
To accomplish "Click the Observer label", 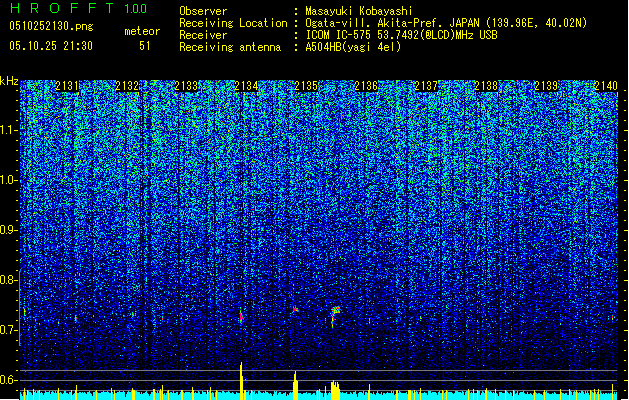I will click(x=203, y=11).
